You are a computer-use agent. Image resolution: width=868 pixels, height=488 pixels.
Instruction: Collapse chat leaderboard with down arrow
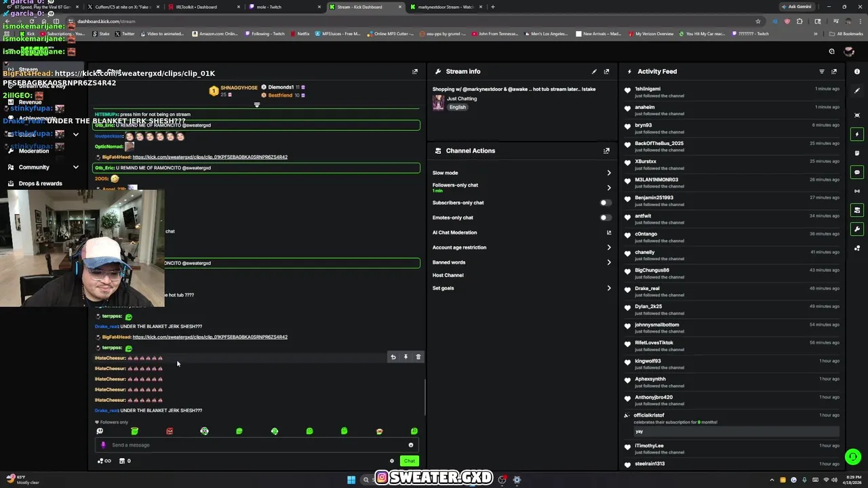point(257,105)
